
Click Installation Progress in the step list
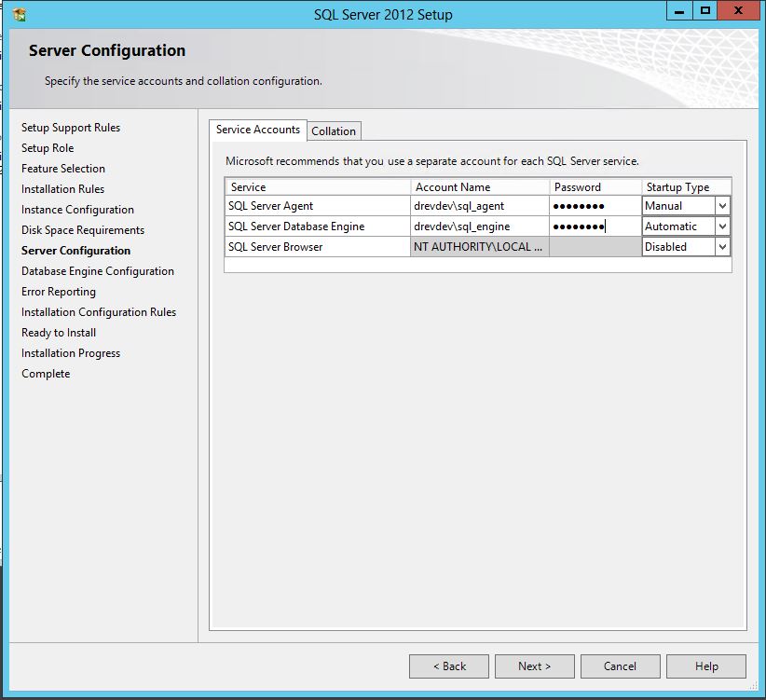pos(71,353)
